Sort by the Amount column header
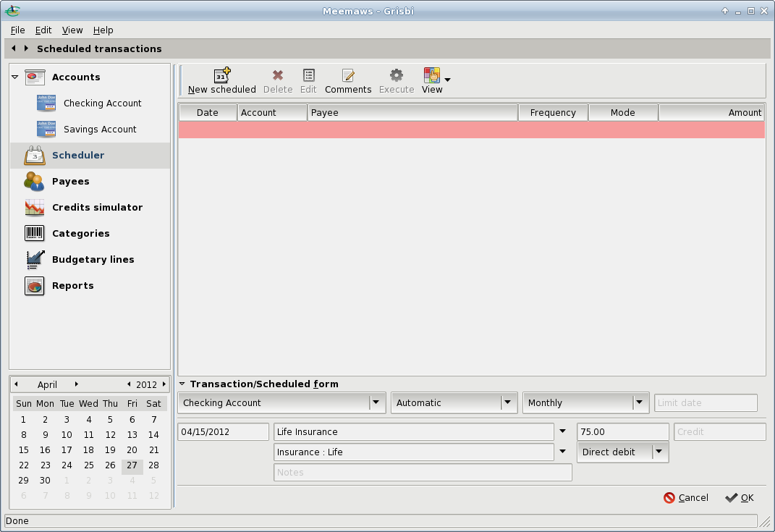 click(x=712, y=113)
